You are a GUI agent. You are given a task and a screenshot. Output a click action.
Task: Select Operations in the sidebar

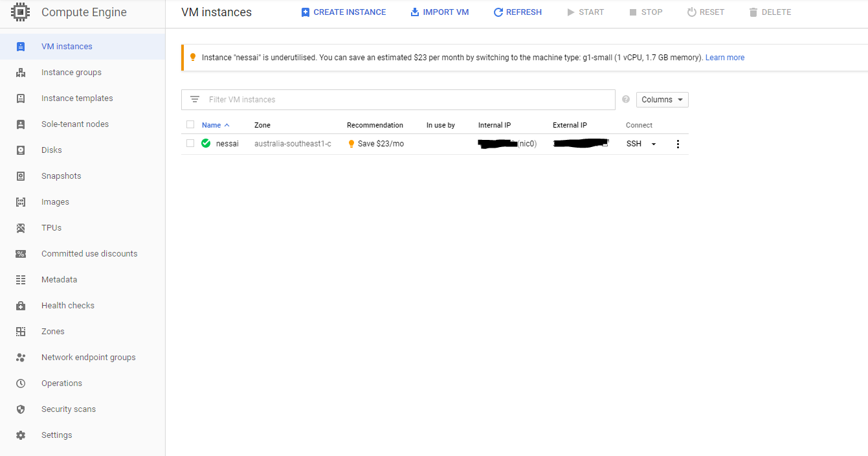61,383
